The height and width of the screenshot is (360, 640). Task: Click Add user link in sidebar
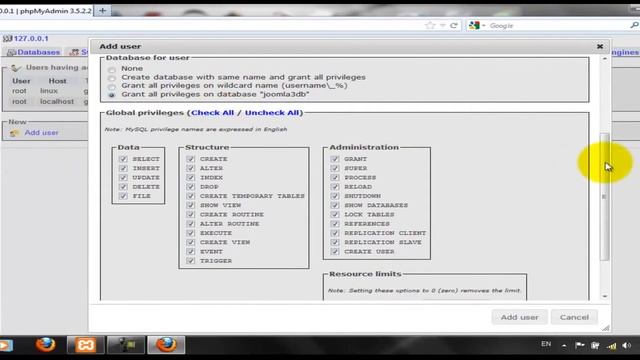tap(41, 133)
